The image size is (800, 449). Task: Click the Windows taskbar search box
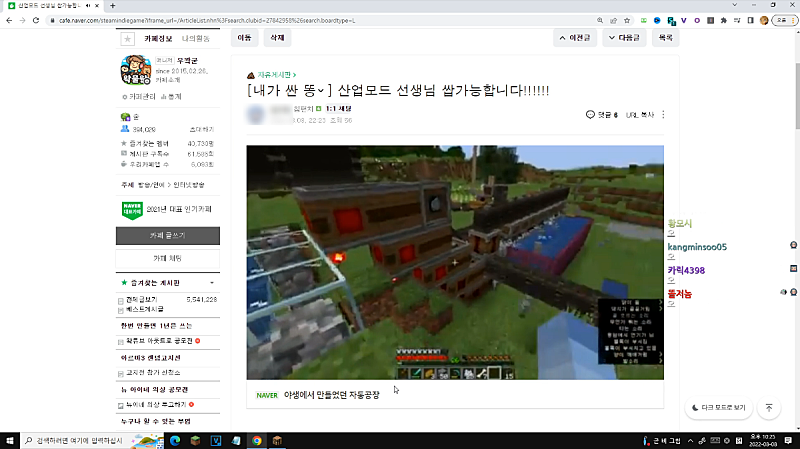tap(92, 441)
